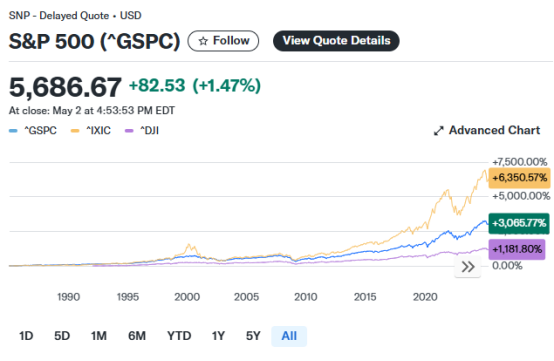The height and width of the screenshot is (361, 554).
Task: Switch to the 5D range
Action: (62, 336)
